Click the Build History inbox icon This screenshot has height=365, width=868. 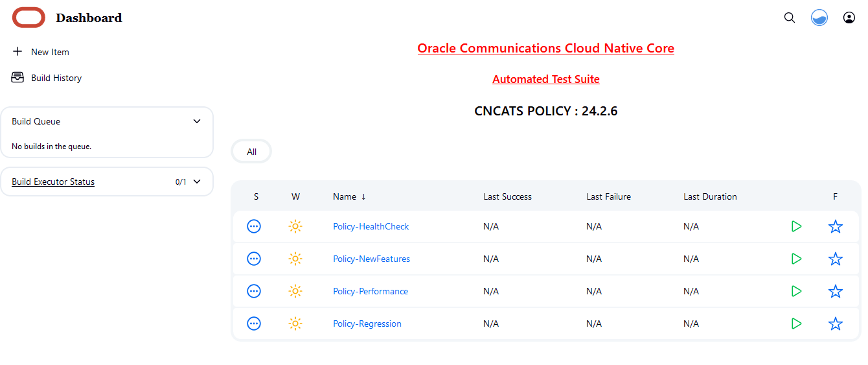(17, 77)
